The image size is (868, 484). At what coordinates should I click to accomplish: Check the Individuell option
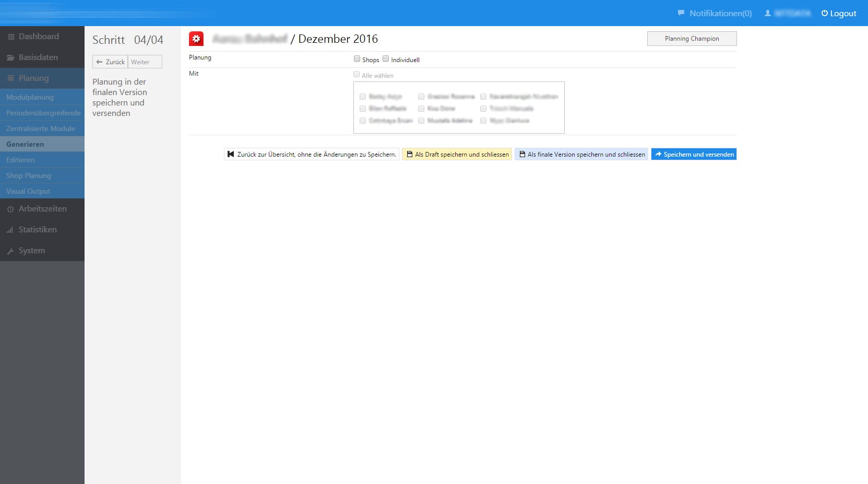(386, 58)
